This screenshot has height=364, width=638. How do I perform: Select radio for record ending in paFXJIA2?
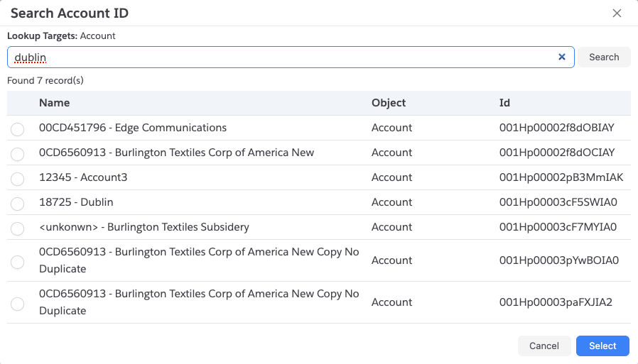[17, 304]
